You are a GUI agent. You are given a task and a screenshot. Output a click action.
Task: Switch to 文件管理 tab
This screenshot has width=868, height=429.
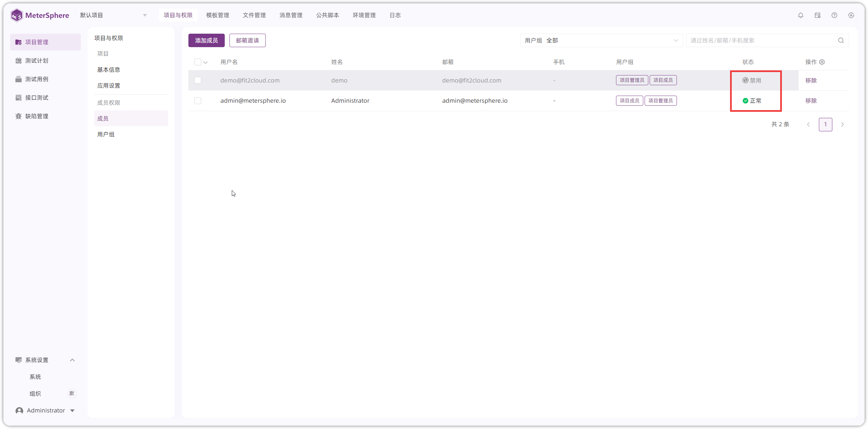[x=254, y=15]
